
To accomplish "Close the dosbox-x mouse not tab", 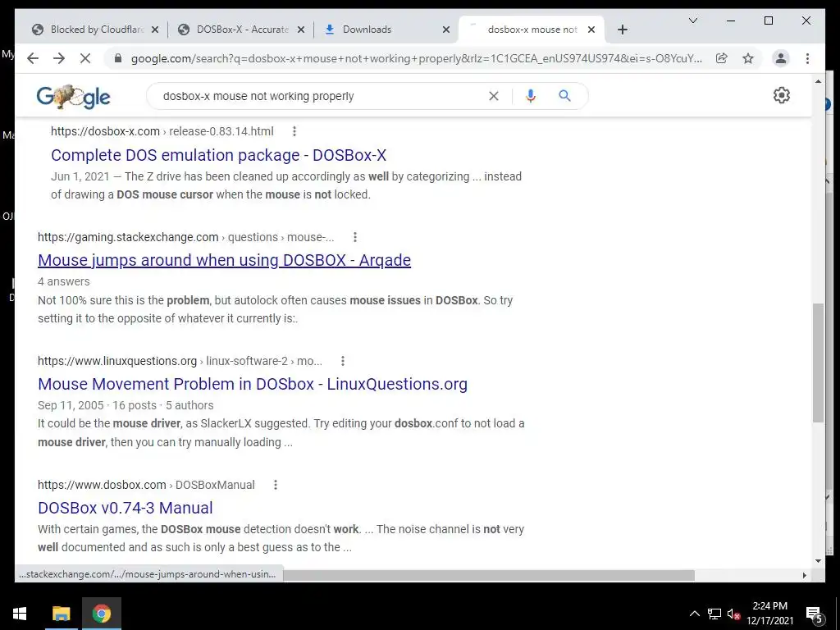I will tap(591, 30).
